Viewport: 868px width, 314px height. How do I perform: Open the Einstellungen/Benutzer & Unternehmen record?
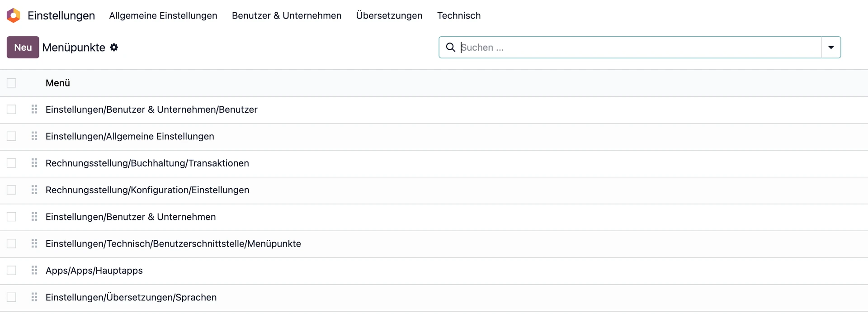(131, 217)
